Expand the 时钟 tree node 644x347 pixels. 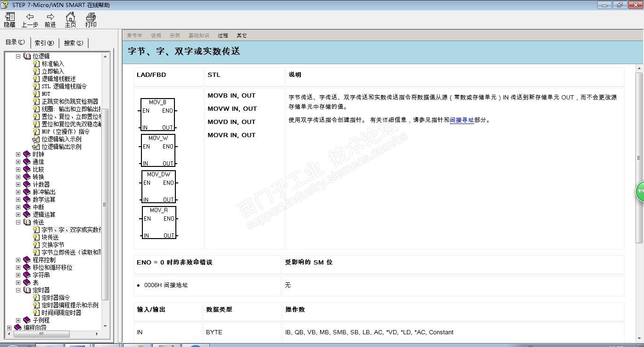pyautogui.click(x=18, y=154)
